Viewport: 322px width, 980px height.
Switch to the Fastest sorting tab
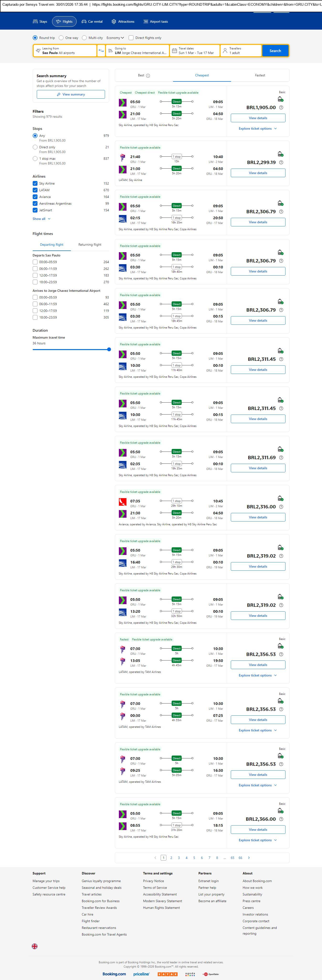(x=260, y=75)
